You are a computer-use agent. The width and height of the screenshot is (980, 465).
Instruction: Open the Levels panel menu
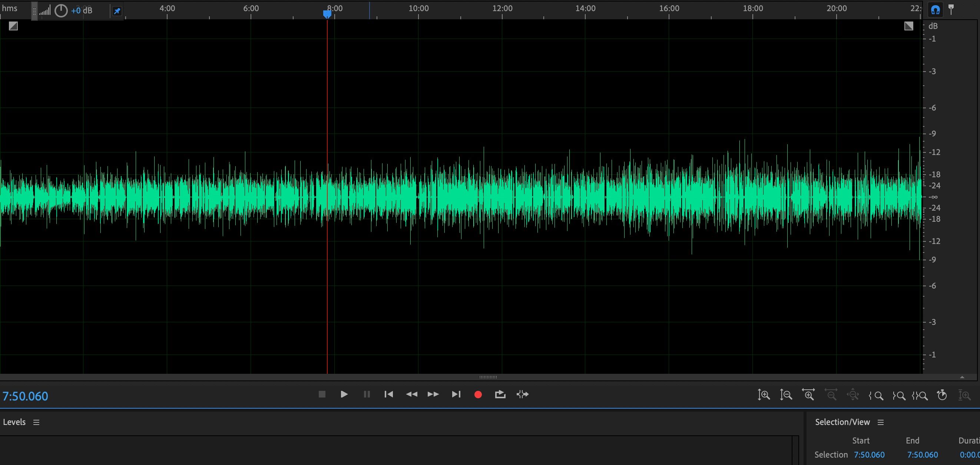point(36,422)
